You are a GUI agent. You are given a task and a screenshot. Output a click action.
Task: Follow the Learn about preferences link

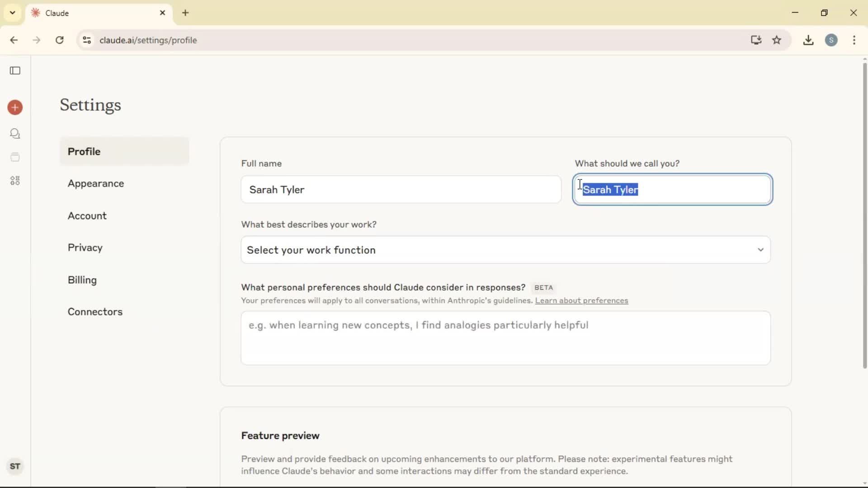click(x=581, y=301)
